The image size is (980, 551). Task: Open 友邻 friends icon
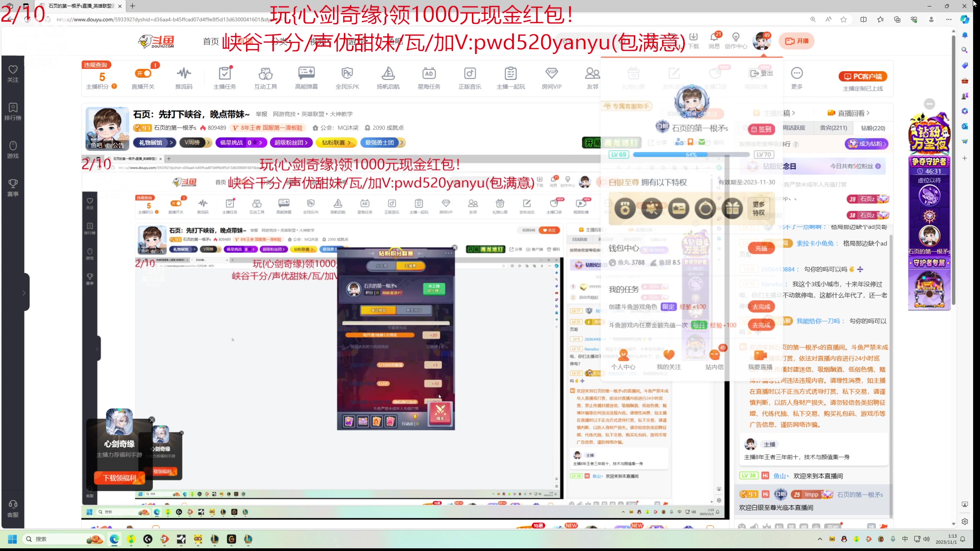tap(592, 78)
